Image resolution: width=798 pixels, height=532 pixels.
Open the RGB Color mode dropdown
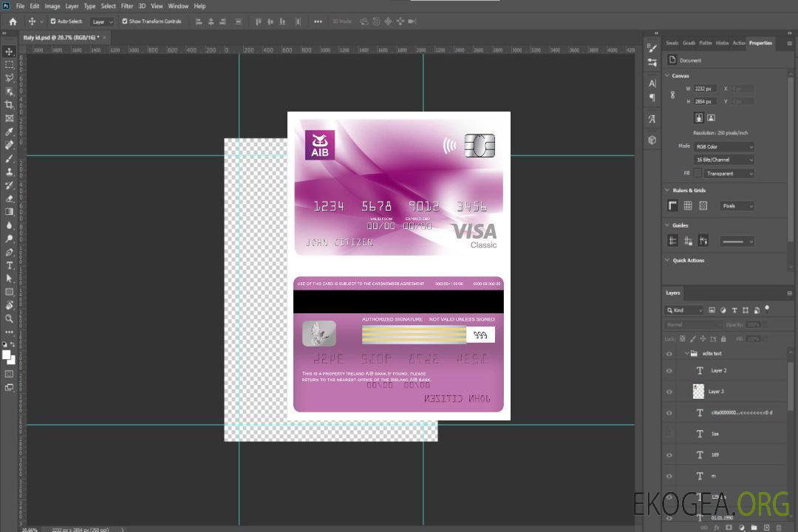point(723,146)
